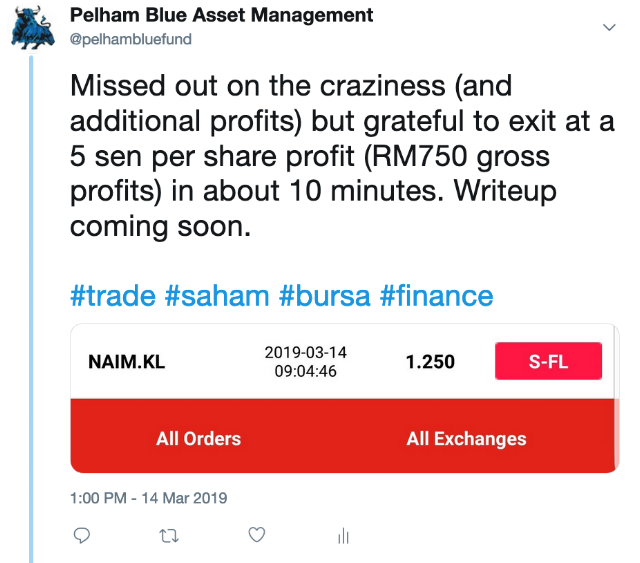Viewport: 640px width, 563px height.
Task: View tweet activity bar chart icon
Action: tap(344, 536)
